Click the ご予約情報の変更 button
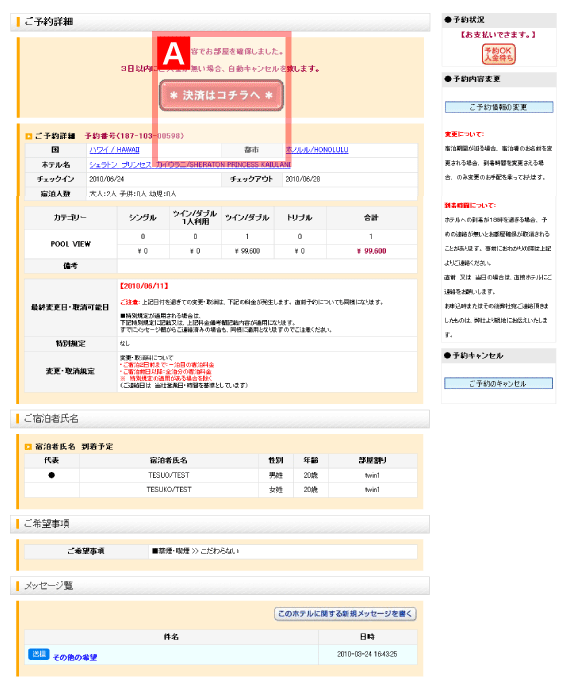 coord(499,107)
